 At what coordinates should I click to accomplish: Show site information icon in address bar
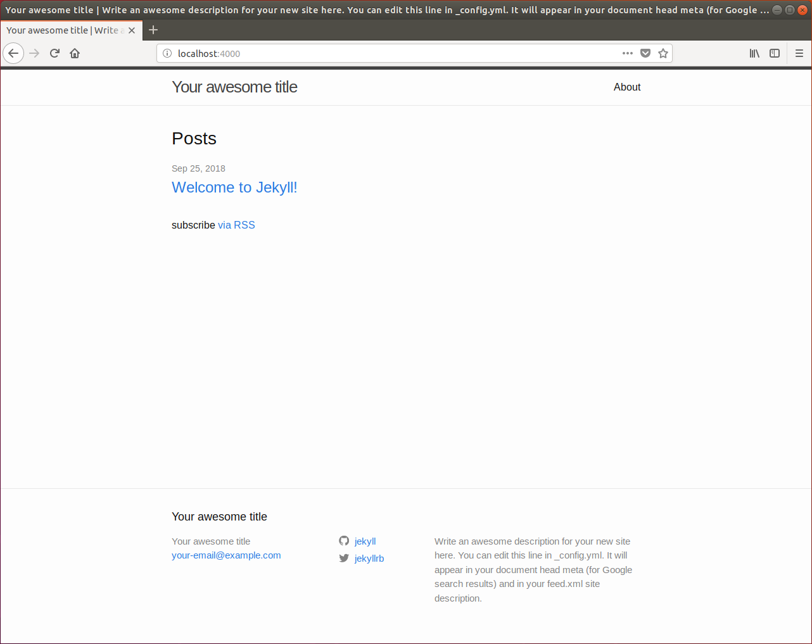(x=167, y=53)
